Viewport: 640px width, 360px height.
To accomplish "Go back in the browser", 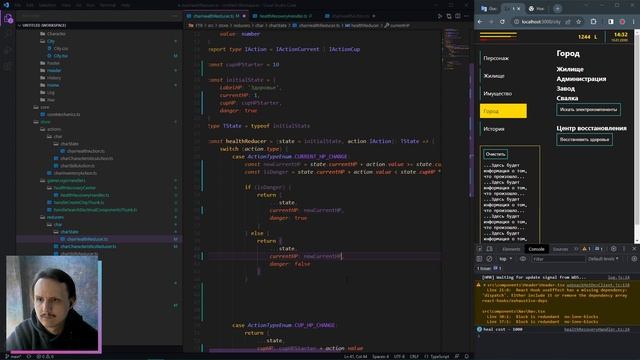I will 480,22.
